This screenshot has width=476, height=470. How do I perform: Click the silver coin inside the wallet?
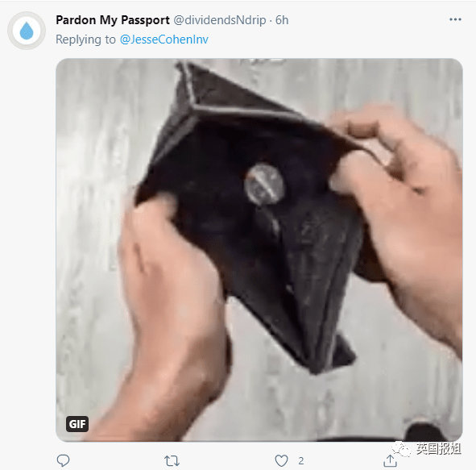[x=264, y=184]
